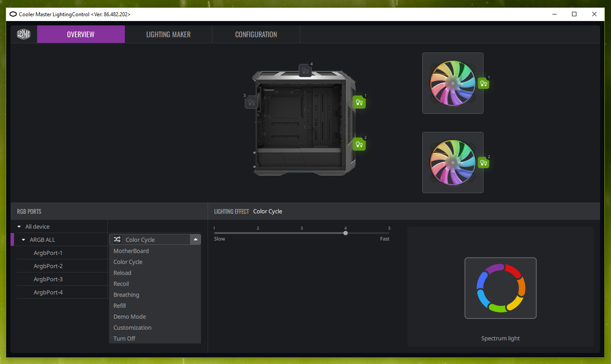Collapse the ARGB ALL tree node
The height and width of the screenshot is (364, 611).
click(x=23, y=240)
